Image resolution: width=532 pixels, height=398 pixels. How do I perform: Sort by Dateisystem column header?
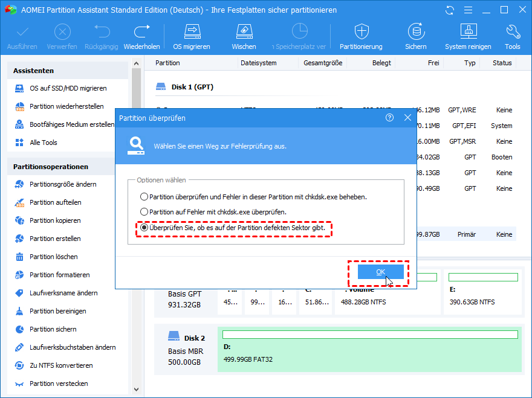pos(259,63)
